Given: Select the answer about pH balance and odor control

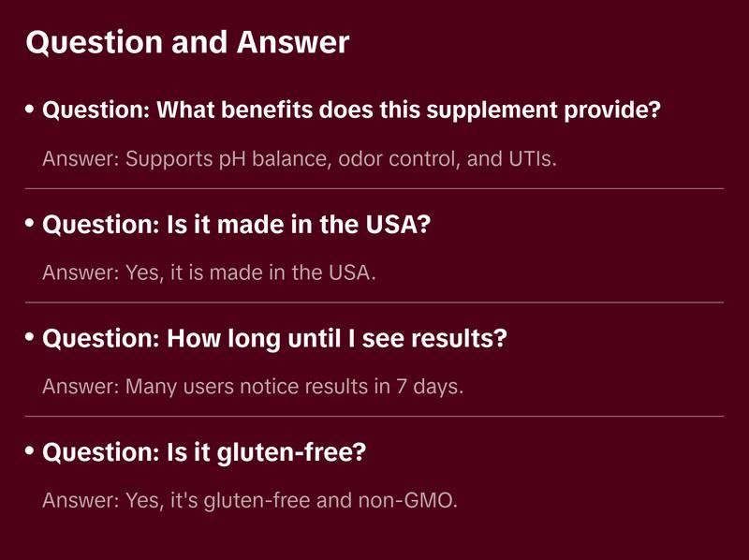Looking at the screenshot, I should pyautogui.click(x=300, y=158).
